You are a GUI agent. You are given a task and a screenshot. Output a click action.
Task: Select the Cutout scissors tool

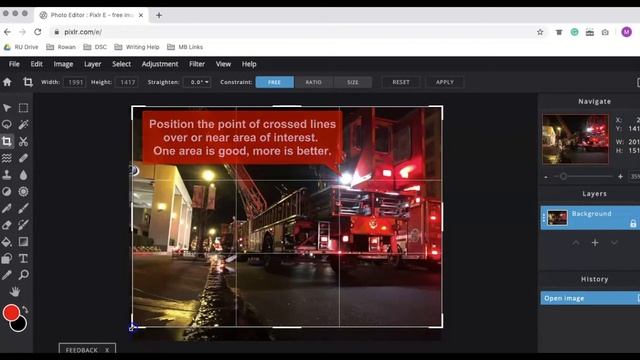click(23, 141)
